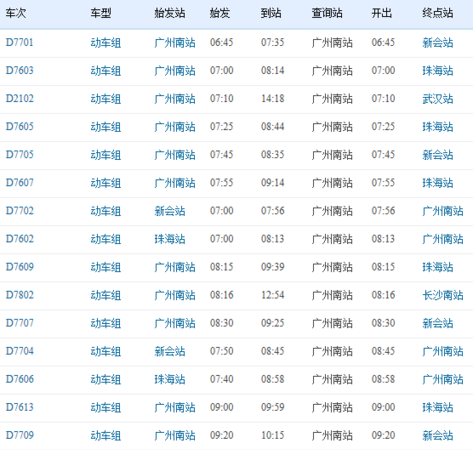Click 广州南站 terminal in D7702 row
The image size is (473, 450).
(x=443, y=211)
